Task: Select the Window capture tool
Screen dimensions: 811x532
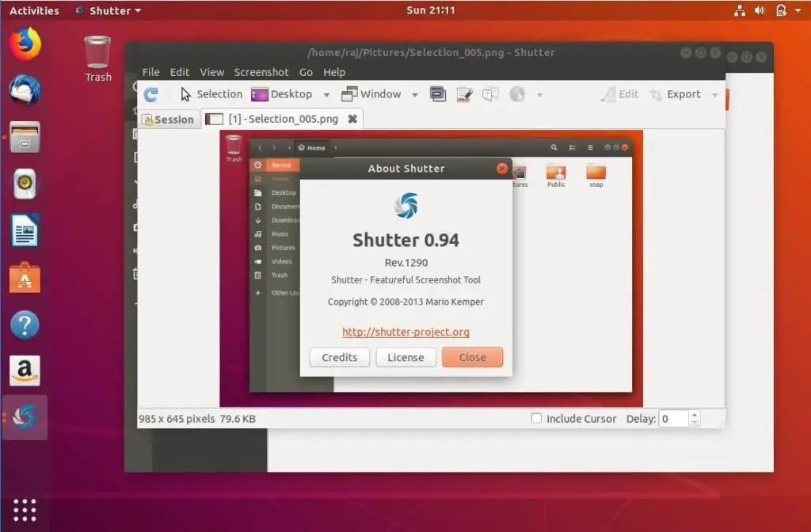Action: click(x=371, y=94)
